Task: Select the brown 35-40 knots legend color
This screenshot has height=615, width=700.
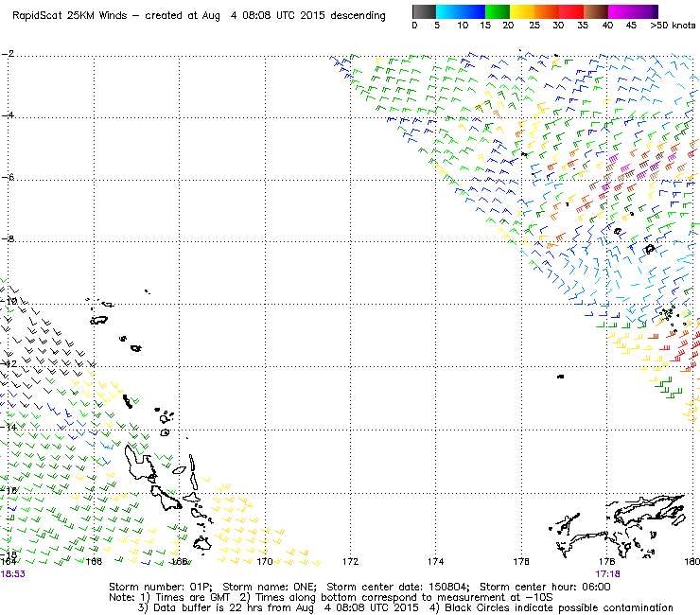Action: click(596, 11)
